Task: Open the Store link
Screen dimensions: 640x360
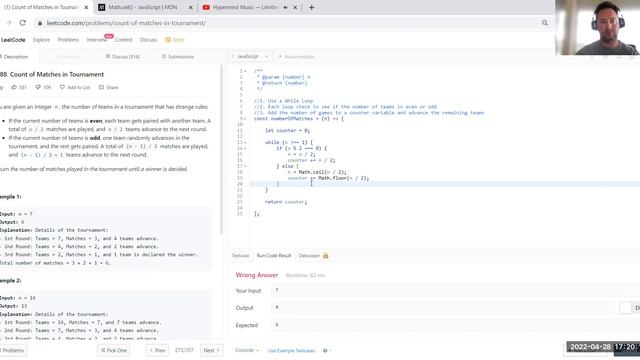Action: coord(175,40)
